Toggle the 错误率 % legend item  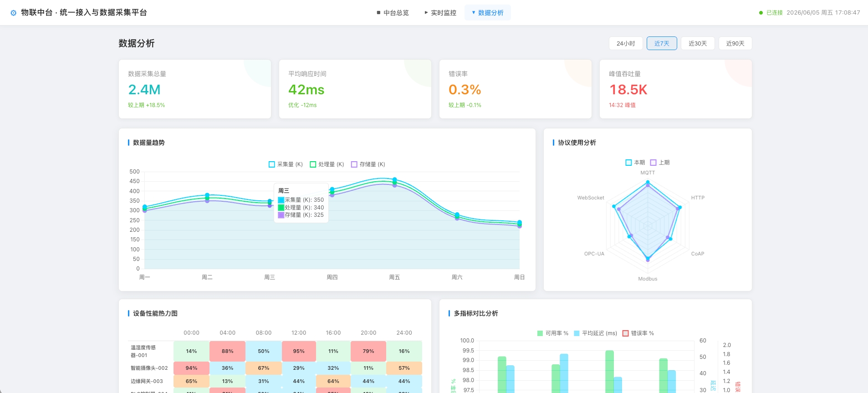tap(638, 333)
